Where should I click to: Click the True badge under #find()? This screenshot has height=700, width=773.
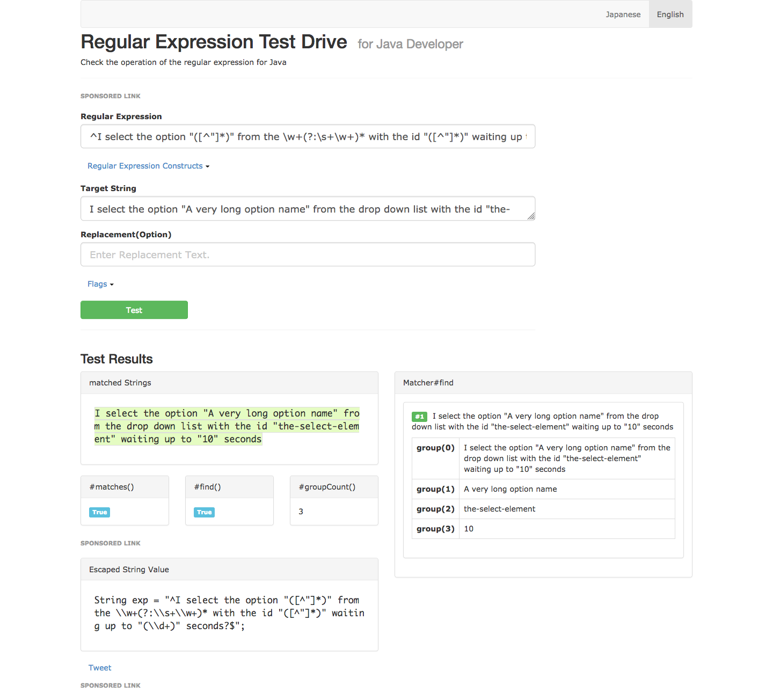tap(205, 512)
